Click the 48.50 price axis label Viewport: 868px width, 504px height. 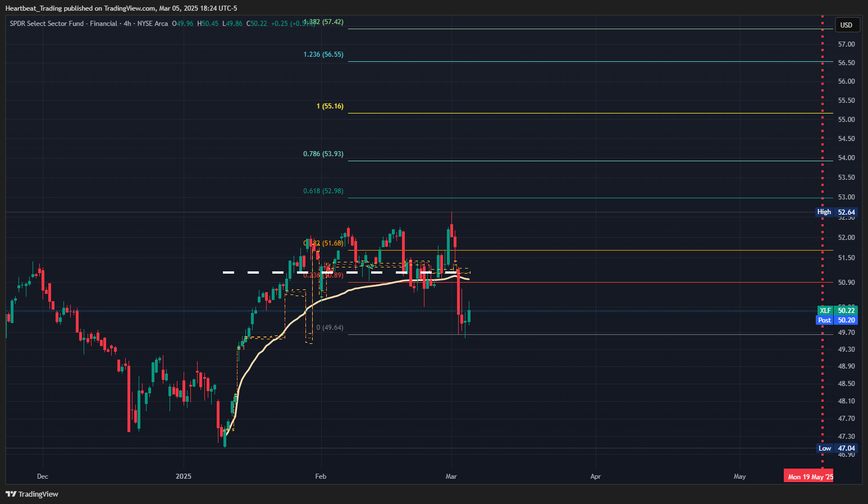(847, 384)
